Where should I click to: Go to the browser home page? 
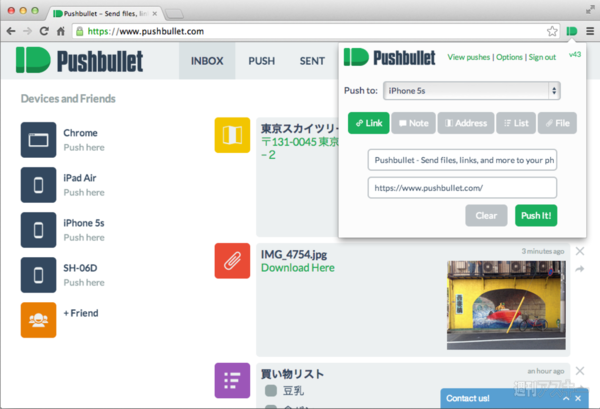pos(61,31)
